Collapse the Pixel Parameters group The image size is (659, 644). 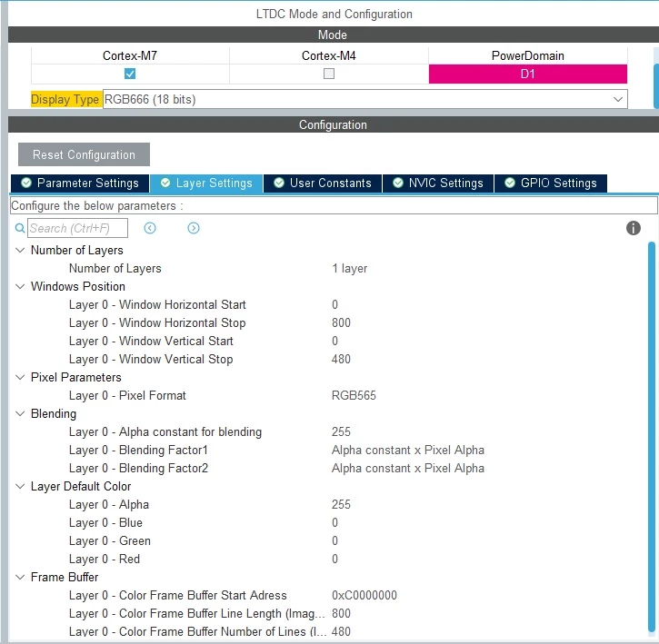(20, 377)
